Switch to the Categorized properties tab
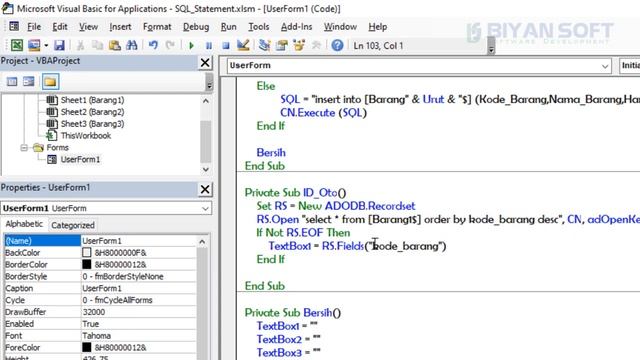640x360 pixels. click(x=73, y=225)
